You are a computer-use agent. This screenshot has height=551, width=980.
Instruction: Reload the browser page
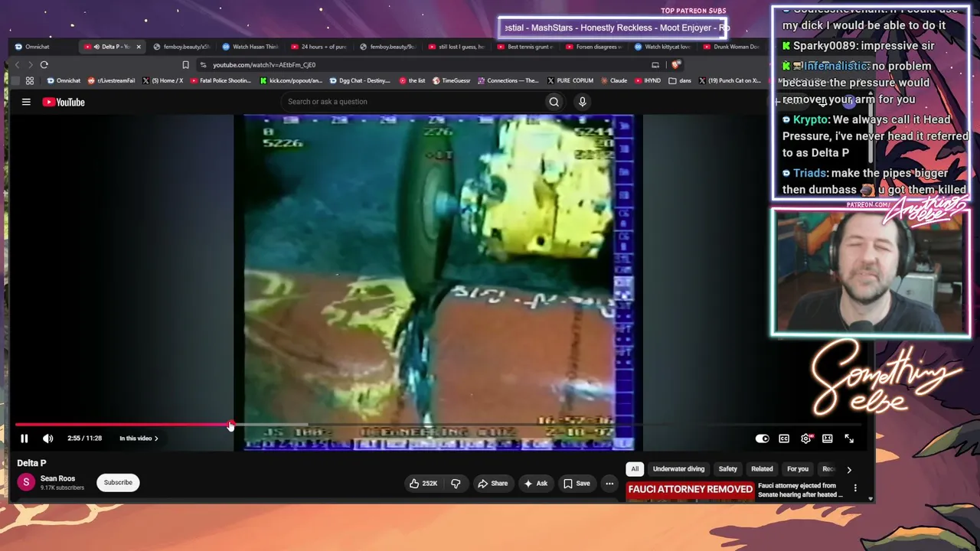coord(44,65)
